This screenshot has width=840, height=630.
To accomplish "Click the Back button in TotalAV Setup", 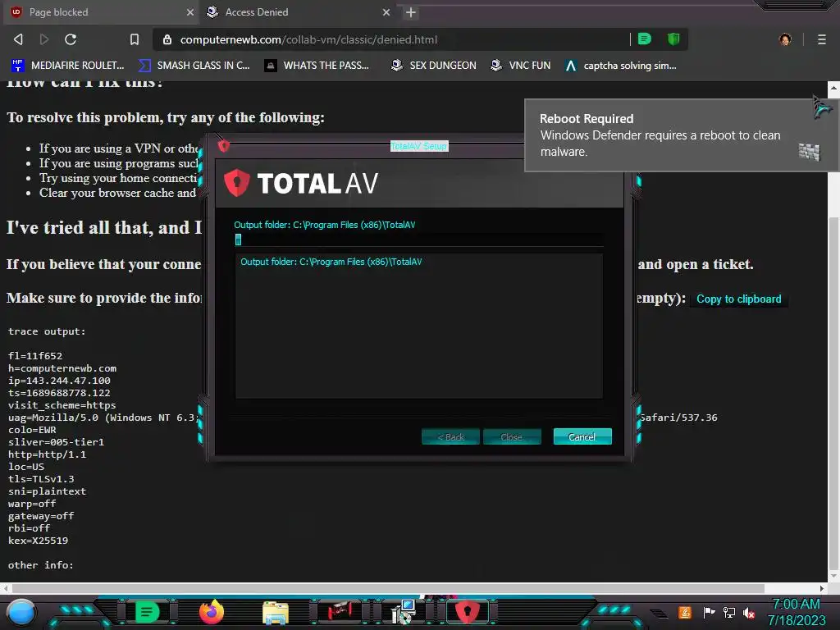I will (450, 436).
